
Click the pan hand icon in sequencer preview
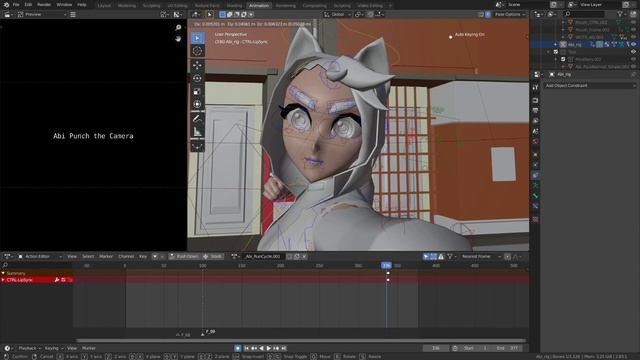click(x=178, y=39)
